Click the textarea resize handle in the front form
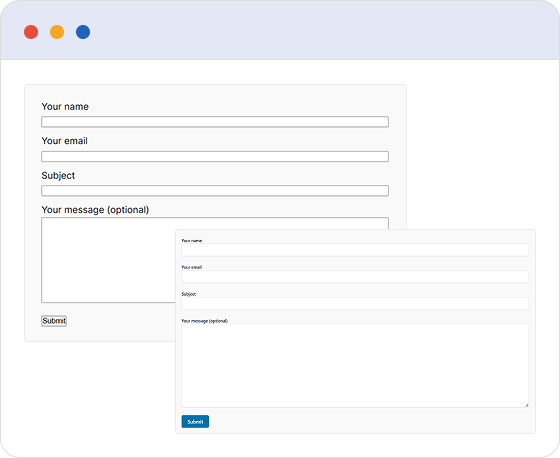The image size is (560, 458). tap(526, 405)
